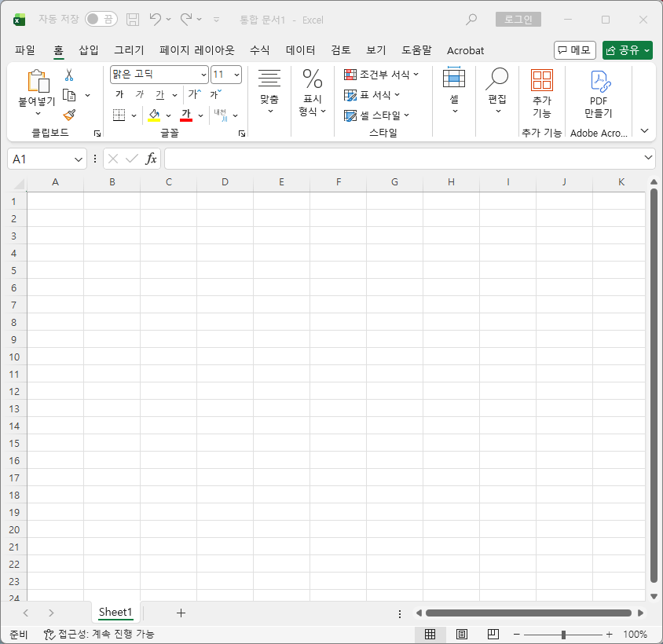Open the font size dropdown
This screenshot has height=644, width=663.
(236, 75)
